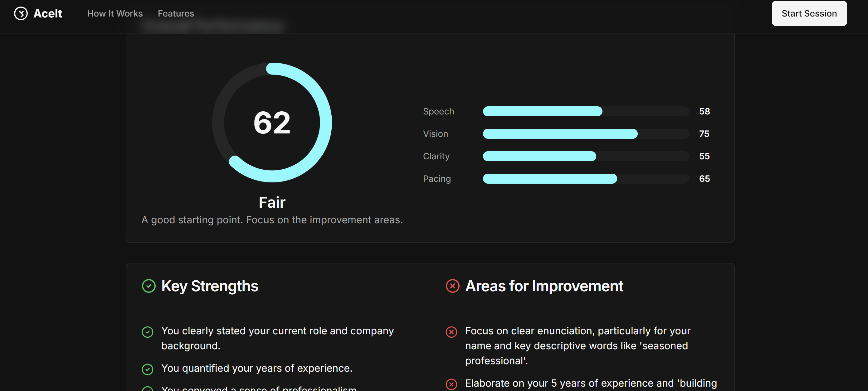
Task: Click the Speech score value 58
Action: pyautogui.click(x=704, y=112)
